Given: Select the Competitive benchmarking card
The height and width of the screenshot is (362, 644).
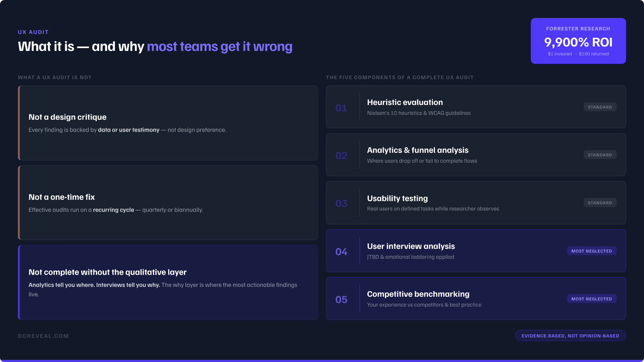Looking at the screenshot, I should coord(476,299).
